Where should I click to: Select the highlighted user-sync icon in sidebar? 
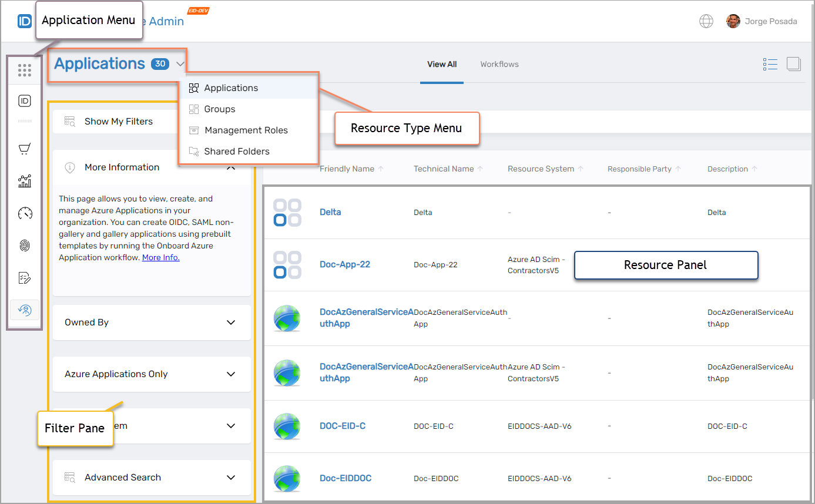(24, 310)
